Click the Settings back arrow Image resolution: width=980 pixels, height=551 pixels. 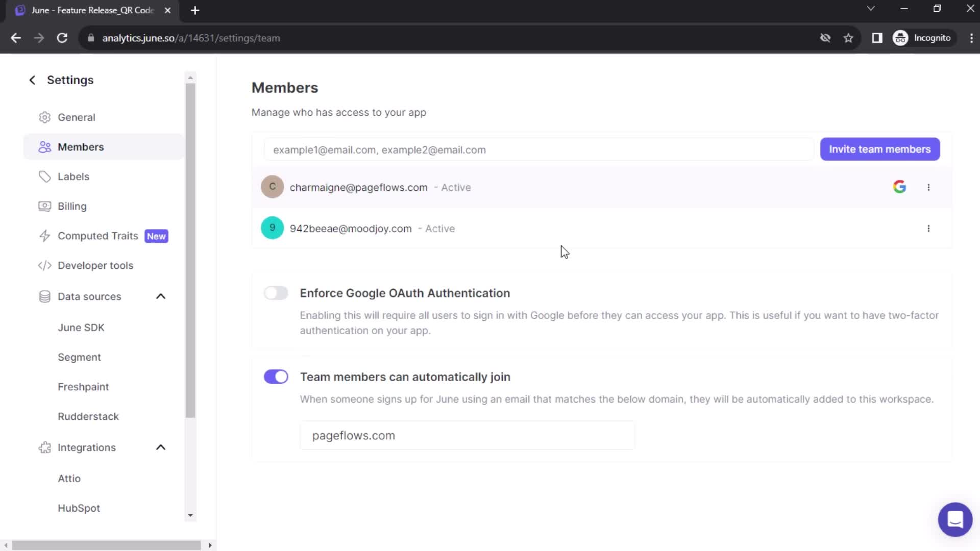tap(32, 80)
